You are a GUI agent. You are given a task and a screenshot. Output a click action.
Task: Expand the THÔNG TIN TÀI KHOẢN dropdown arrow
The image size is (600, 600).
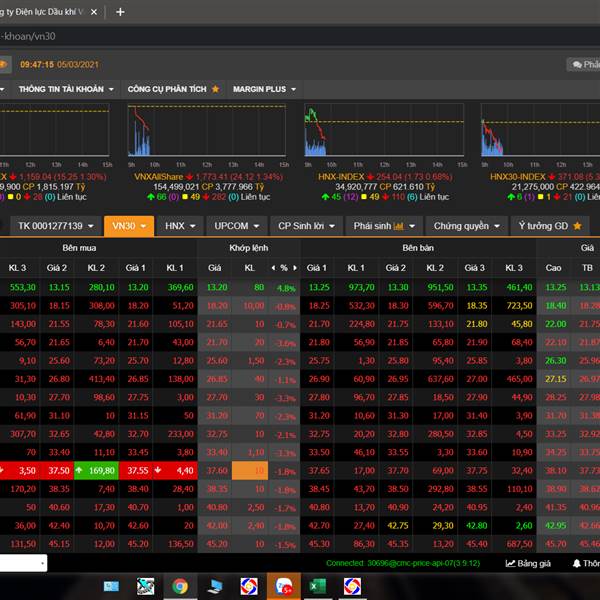(x=111, y=90)
